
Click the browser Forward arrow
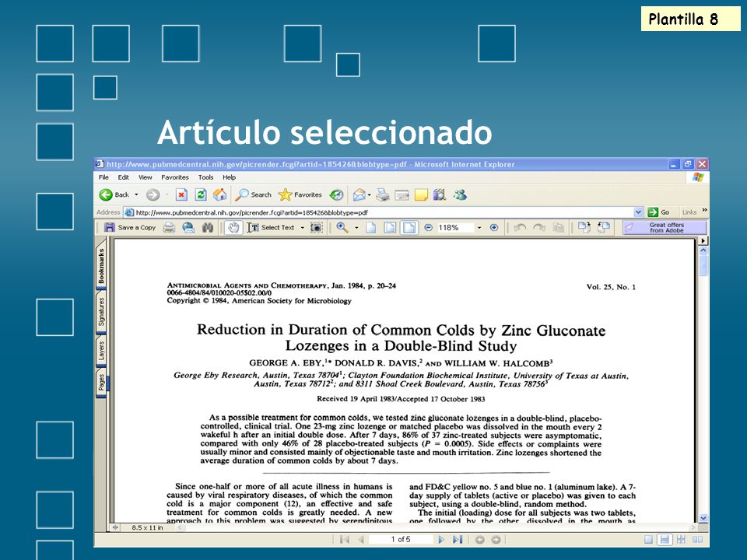coord(153,194)
